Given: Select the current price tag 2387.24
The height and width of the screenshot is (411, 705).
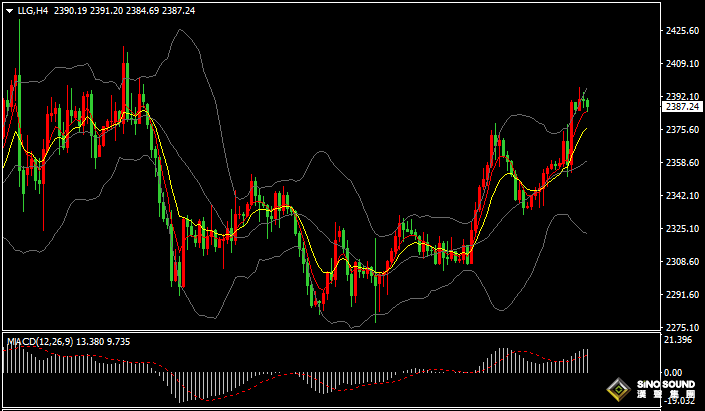Looking at the screenshot, I should pyautogui.click(x=682, y=106).
